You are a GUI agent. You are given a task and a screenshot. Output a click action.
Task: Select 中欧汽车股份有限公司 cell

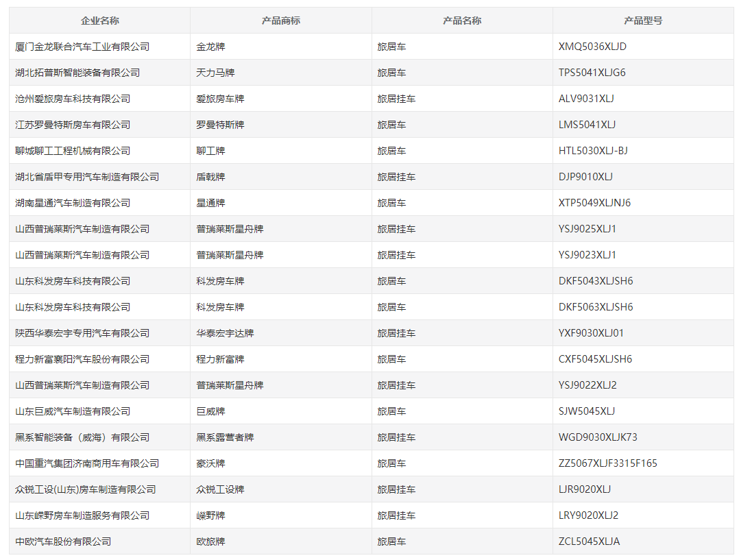tap(99, 541)
